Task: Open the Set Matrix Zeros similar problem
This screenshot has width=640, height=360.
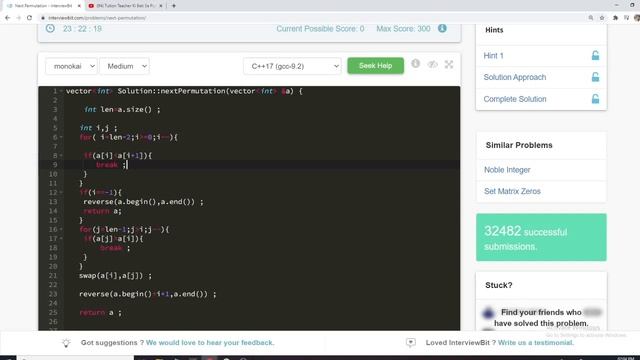Action: coord(512,191)
